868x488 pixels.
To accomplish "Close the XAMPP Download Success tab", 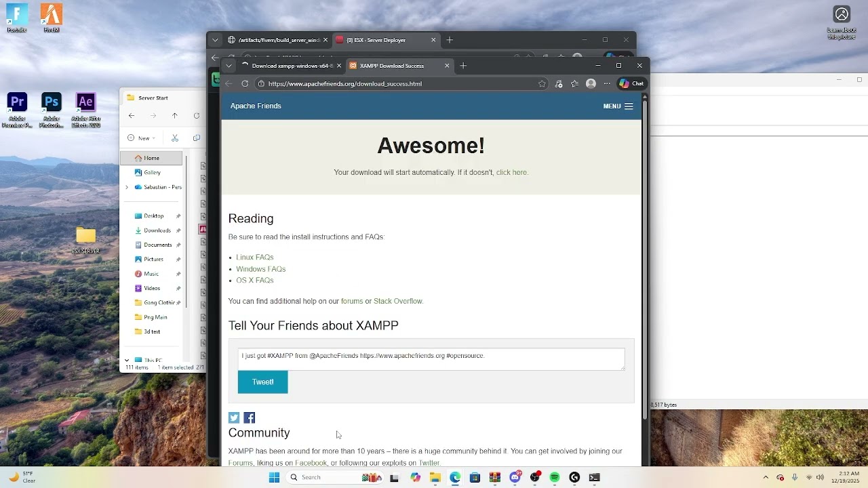I will pyautogui.click(x=447, y=66).
